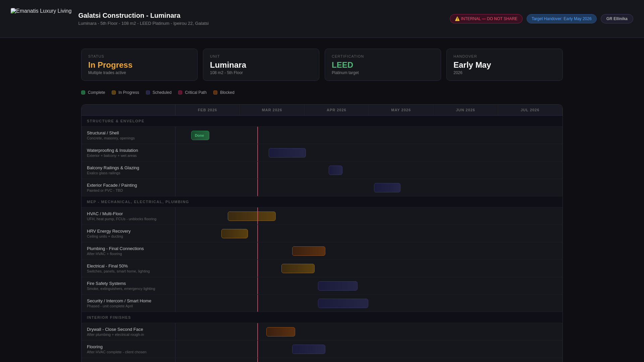
Task: Select the Structural / Shell row label
Action: pyautogui.click(x=128, y=135)
